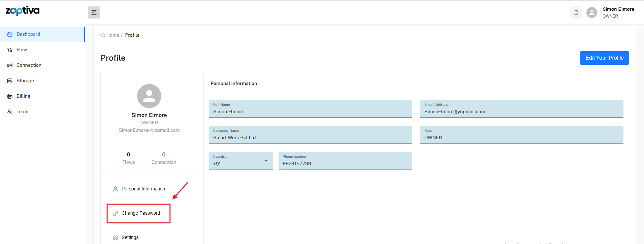Open Connection in the sidebar
The image size is (644, 244).
(29, 65)
